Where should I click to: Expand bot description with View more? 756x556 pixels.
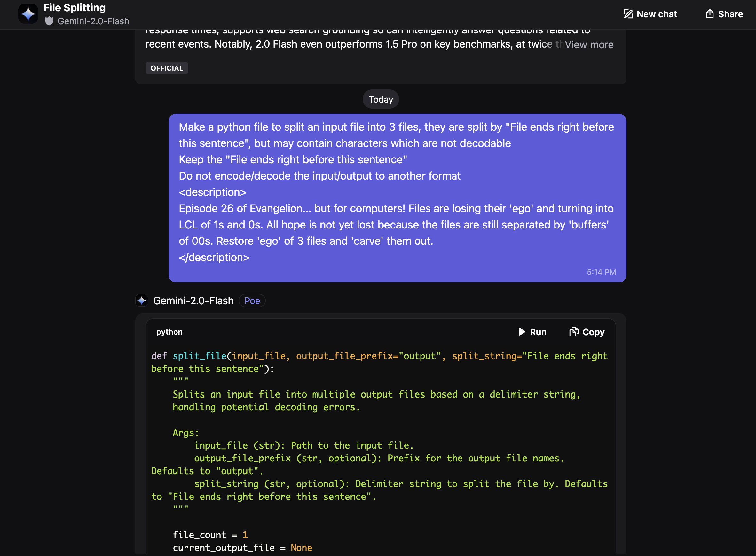click(589, 44)
